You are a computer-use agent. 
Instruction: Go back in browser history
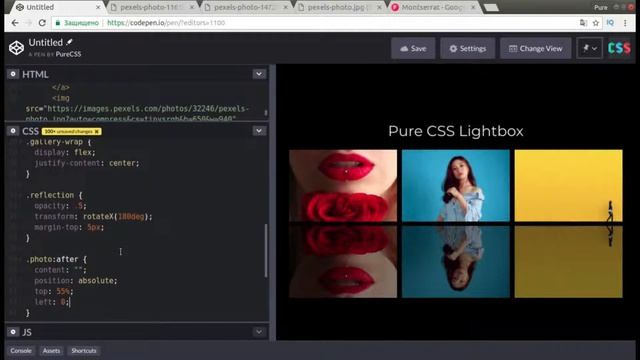(15, 23)
